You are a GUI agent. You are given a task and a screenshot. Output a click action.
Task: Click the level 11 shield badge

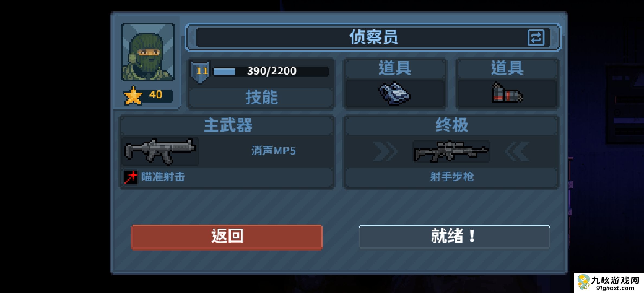200,72
